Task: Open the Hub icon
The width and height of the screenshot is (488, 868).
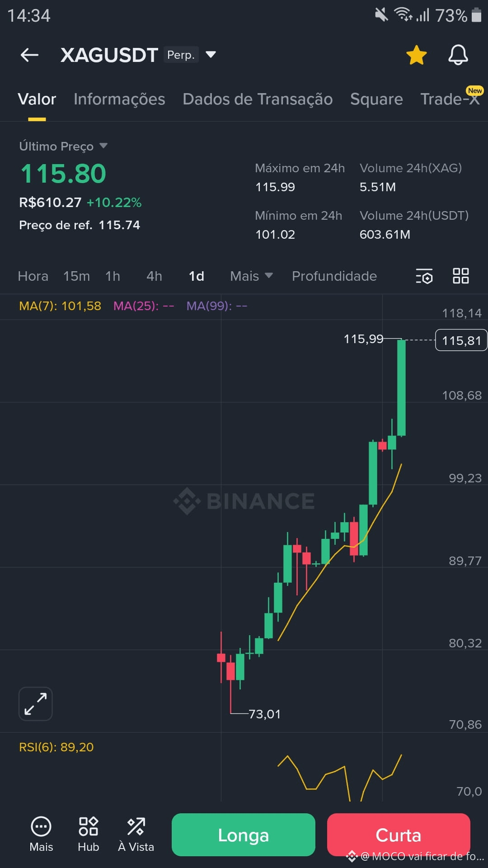Action: (89, 835)
